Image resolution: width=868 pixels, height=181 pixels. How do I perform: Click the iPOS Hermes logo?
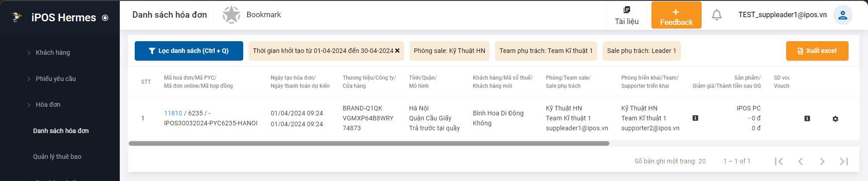tap(17, 17)
